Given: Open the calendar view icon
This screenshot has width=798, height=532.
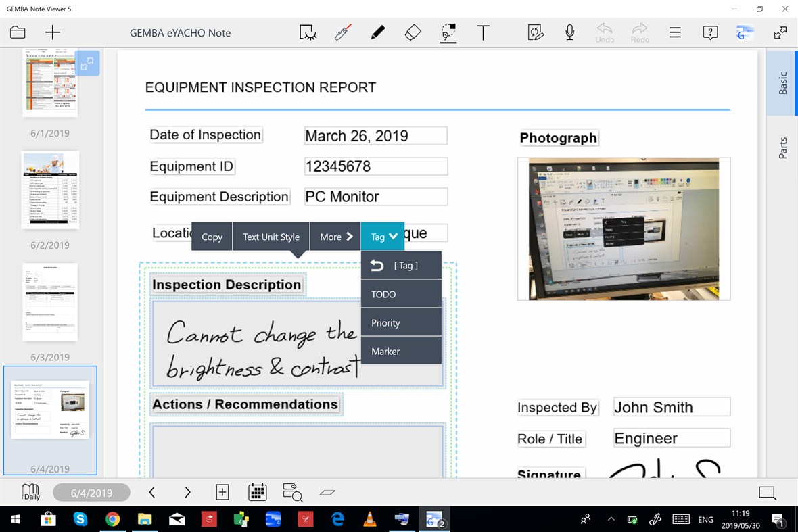Looking at the screenshot, I should pyautogui.click(x=257, y=492).
